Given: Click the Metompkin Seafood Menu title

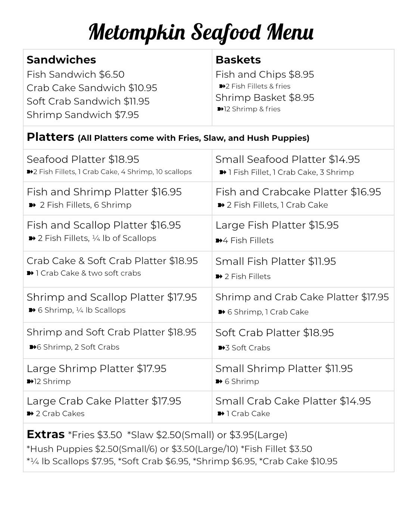Looking at the screenshot, I should (x=201, y=32).
